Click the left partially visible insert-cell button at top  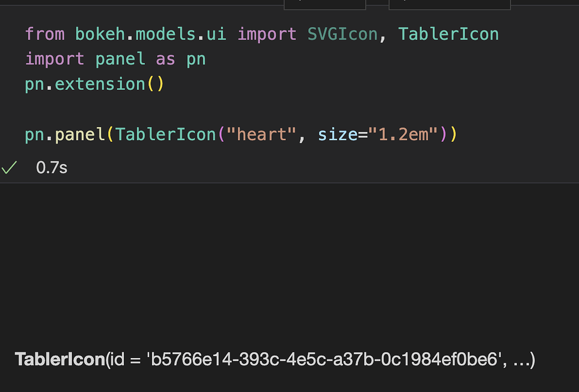click(325, 5)
